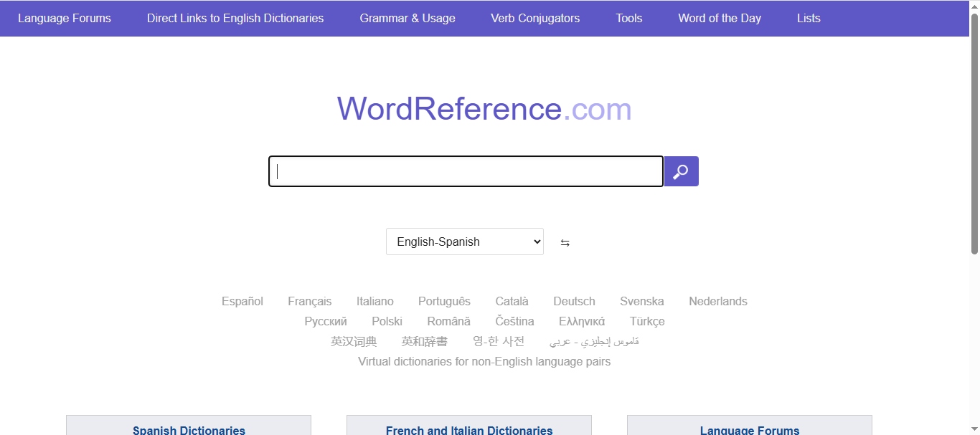Screen dimensions: 980x435
Task: Open the Word of the Day menu
Action: (x=720, y=18)
